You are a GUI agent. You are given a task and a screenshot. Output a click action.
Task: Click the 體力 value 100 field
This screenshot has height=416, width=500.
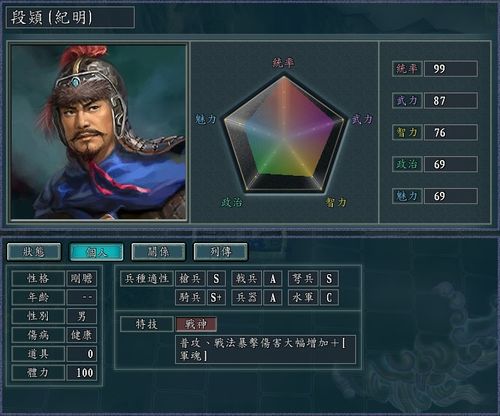(82, 373)
